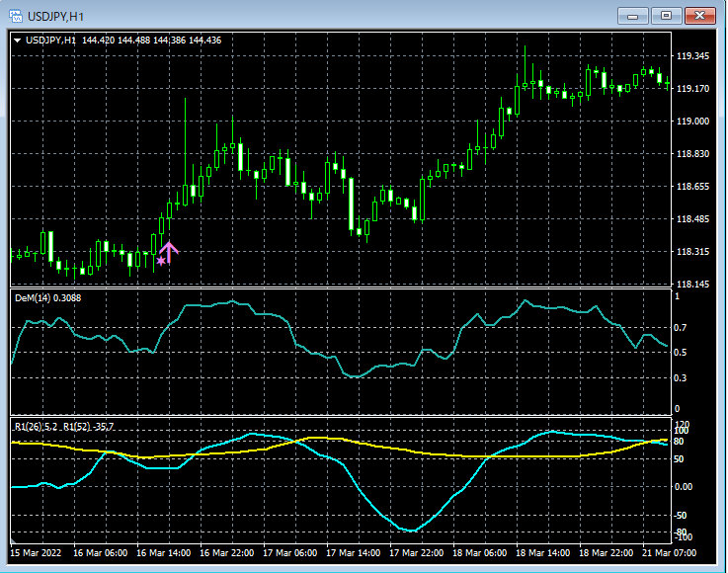Viewport: 728px width, 573px height.
Task: Click the 15 Mar 2022 date label
Action: 35,552
